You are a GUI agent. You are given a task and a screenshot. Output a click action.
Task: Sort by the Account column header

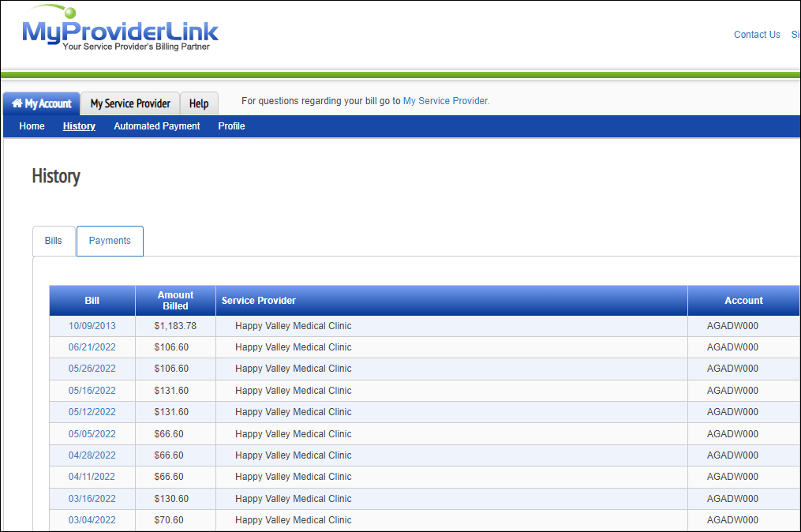(743, 301)
